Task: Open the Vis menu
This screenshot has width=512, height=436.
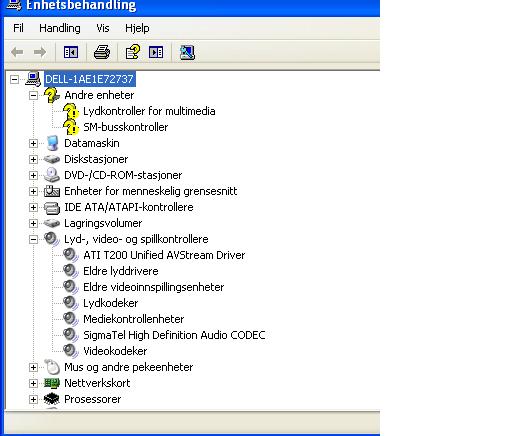Action: click(x=103, y=28)
